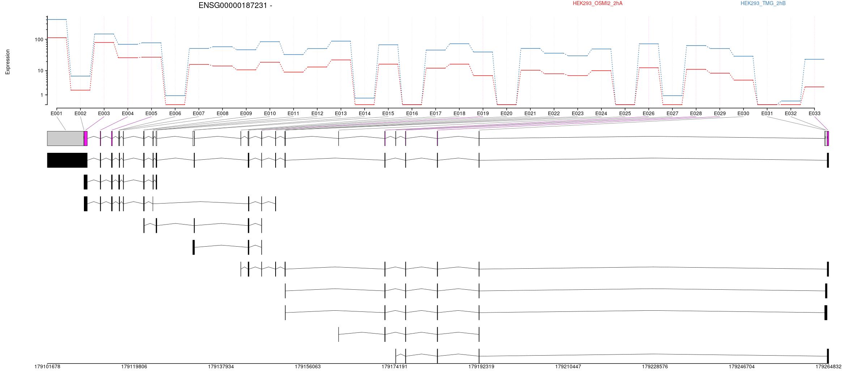Click the exon label E002
The width and height of the screenshot is (868, 373).
80,113
